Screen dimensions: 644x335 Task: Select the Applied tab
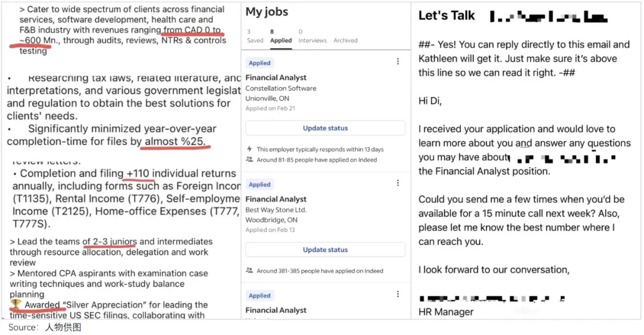[281, 36]
